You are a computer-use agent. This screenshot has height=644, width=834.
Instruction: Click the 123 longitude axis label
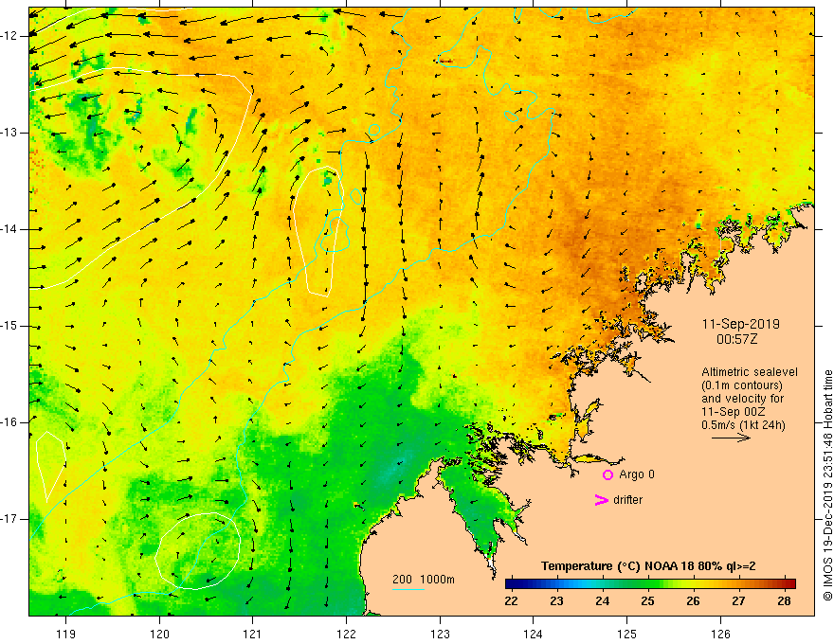click(440, 634)
